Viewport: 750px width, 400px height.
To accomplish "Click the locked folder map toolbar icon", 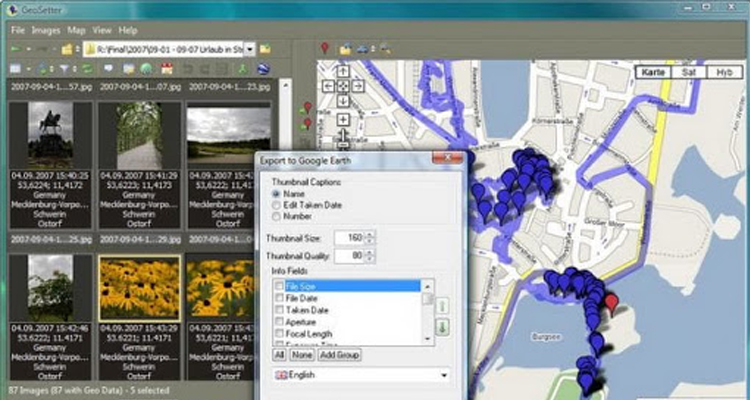I will [x=345, y=49].
